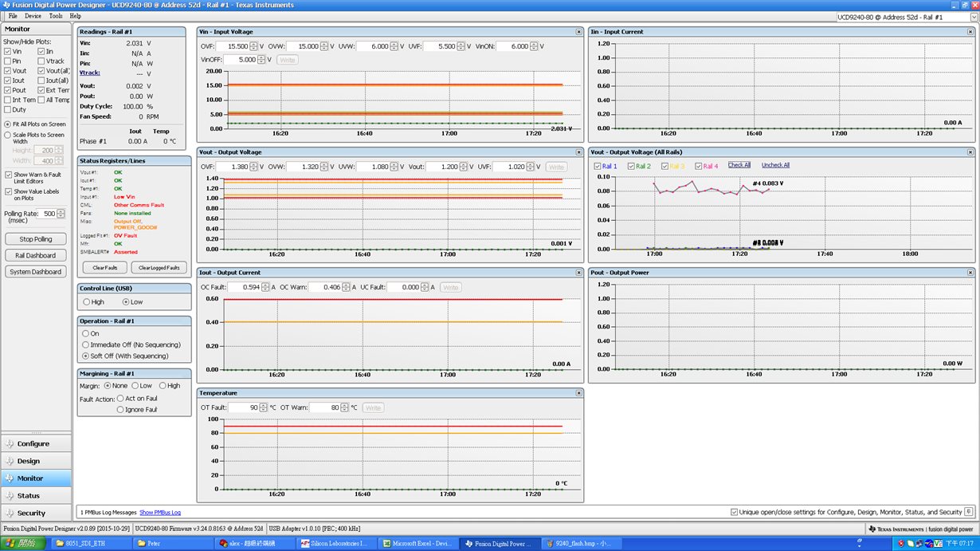Image resolution: width=980 pixels, height=551 pixels.
Task: Open the Device menu
Action: [x=33, y=16]
